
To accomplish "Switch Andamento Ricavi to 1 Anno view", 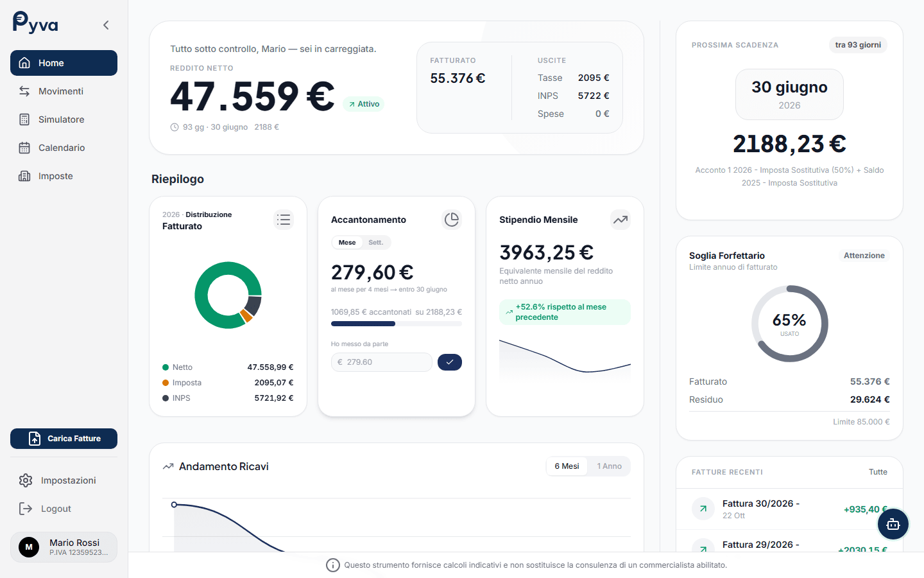I will tap(609, 466).
